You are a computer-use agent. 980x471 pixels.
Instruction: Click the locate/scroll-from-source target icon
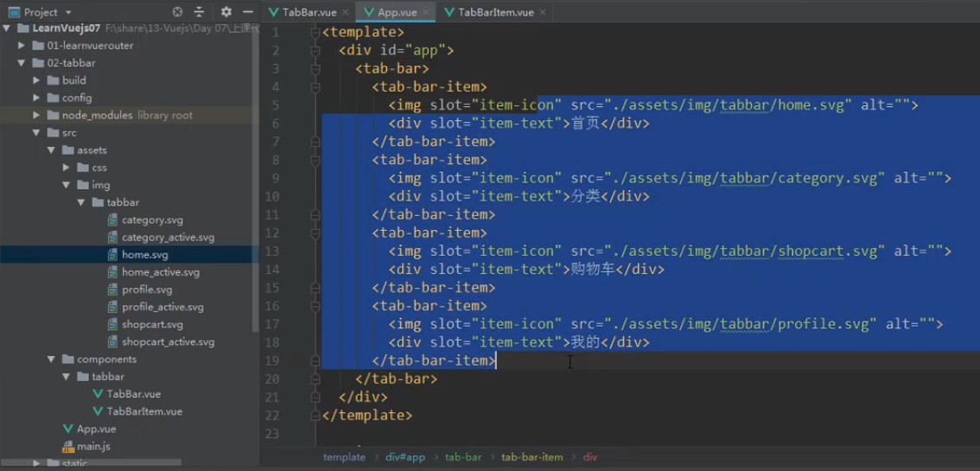click(177, 12)
